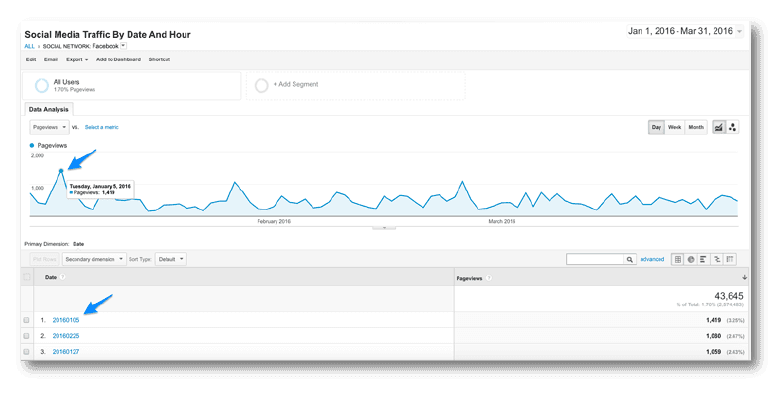
Task: Click the help icon next to Pageviews column
Action: 489,278
